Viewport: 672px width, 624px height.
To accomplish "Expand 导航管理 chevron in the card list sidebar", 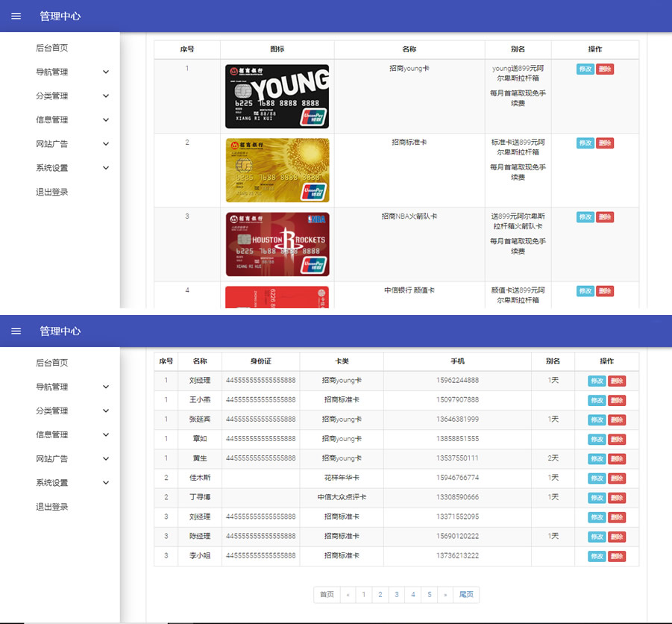I will click(106, 72).
